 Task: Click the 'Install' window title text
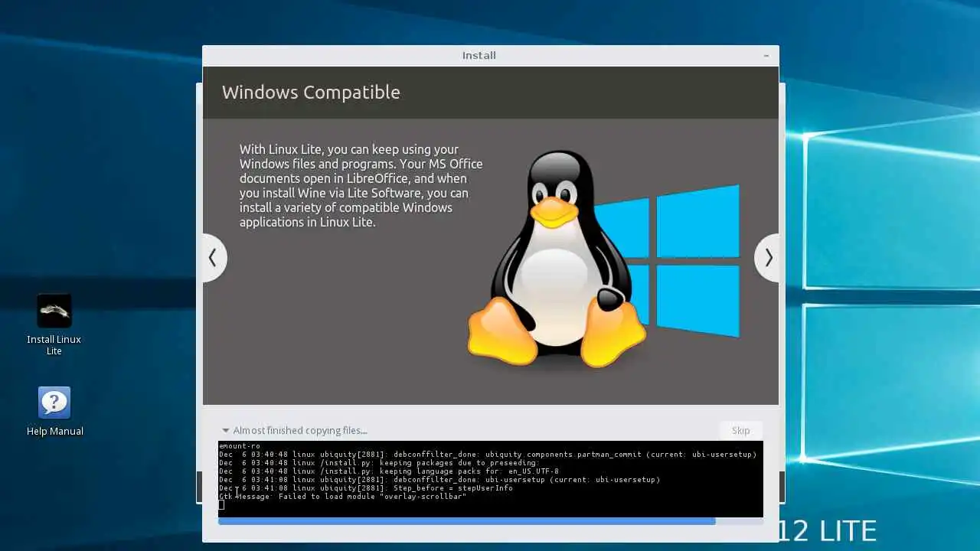[x=479, y=55]
